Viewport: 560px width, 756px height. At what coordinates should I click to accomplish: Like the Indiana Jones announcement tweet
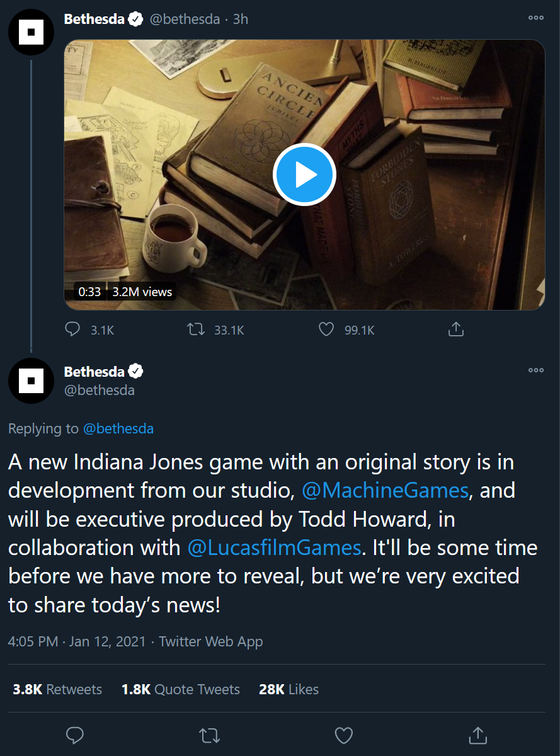(343, 735)
